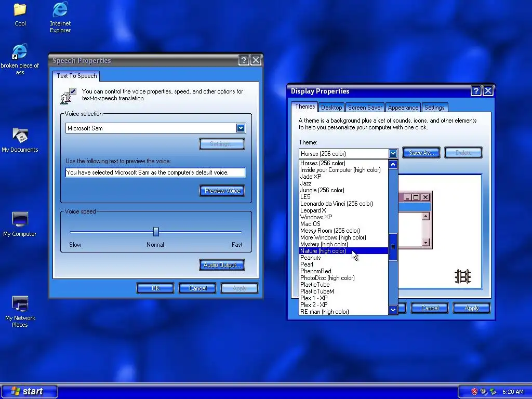This screenshot has width=532, height=399.
Task: Choose the 'Mac OS' theme entry
Action: [344, 224]
